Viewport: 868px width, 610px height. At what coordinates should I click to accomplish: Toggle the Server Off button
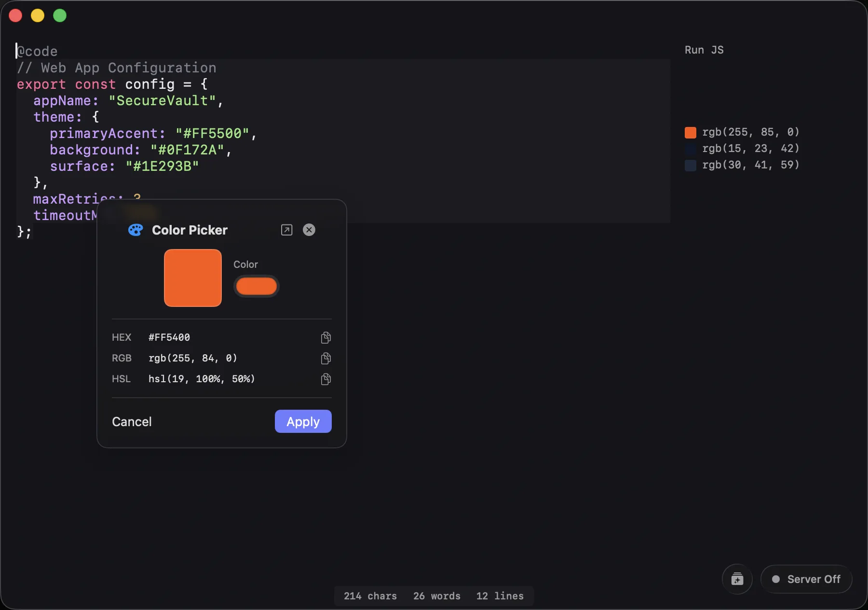pos(806,579)
